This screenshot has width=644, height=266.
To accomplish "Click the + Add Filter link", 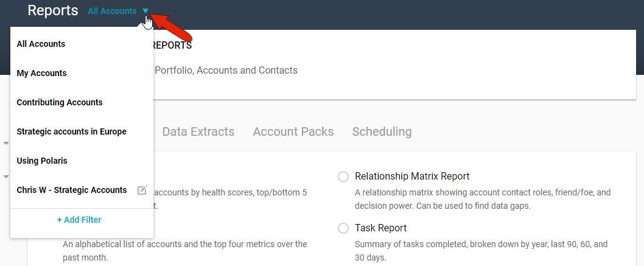I will pyautogui.click(x=79, y=220).
